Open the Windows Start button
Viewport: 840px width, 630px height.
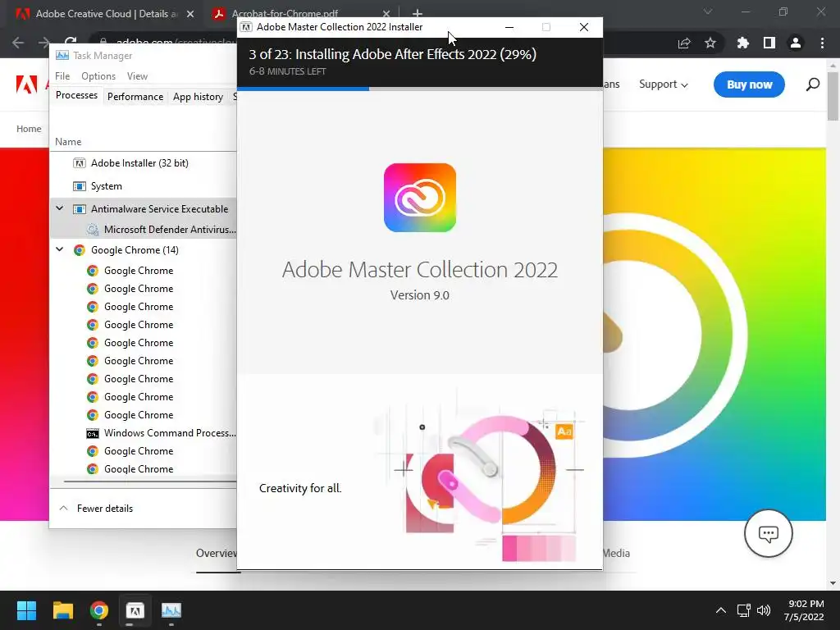26,610
